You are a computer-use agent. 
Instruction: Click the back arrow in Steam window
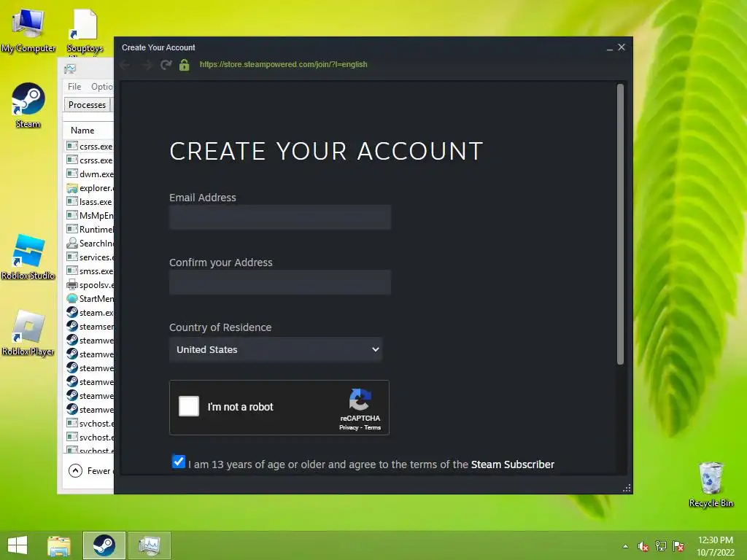coord(125,65)
